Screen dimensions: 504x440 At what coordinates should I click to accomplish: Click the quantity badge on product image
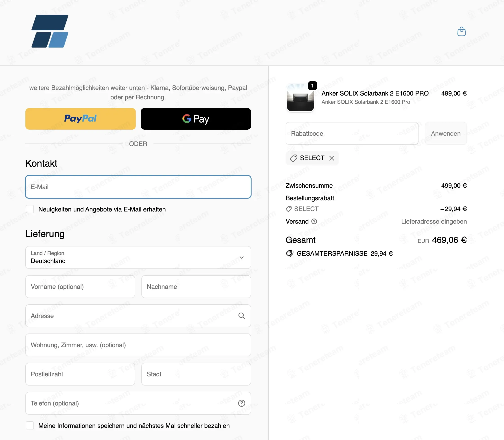tap(312, 86)
